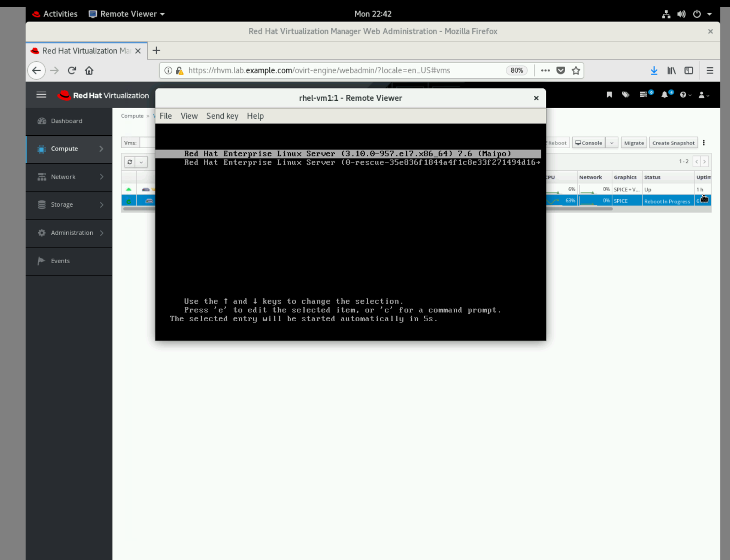Open the Firefox downloads arrow

[x=654, y=70]
